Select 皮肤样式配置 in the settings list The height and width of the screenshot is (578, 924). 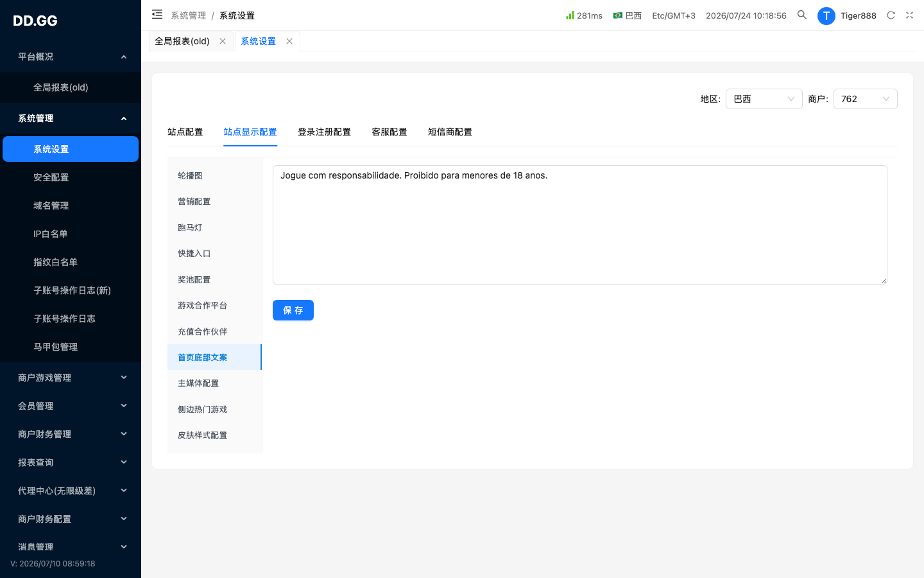point(214,435)
